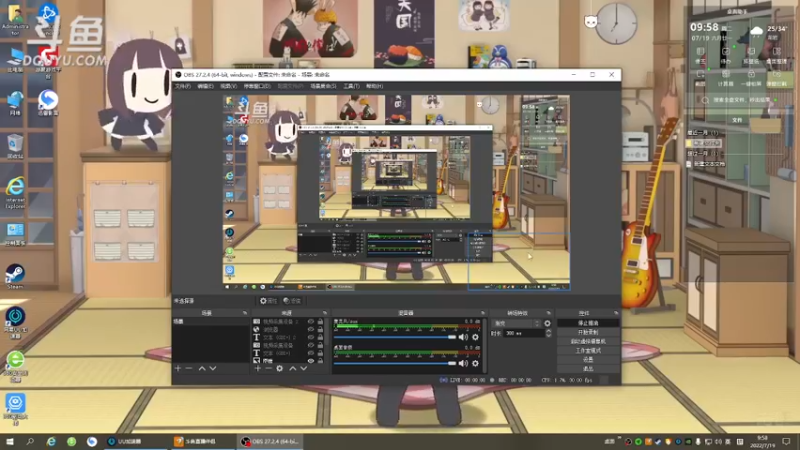Move the source down with the arrow icon
The height and width of the screenshot is (450, 800).
click(304, 368)
